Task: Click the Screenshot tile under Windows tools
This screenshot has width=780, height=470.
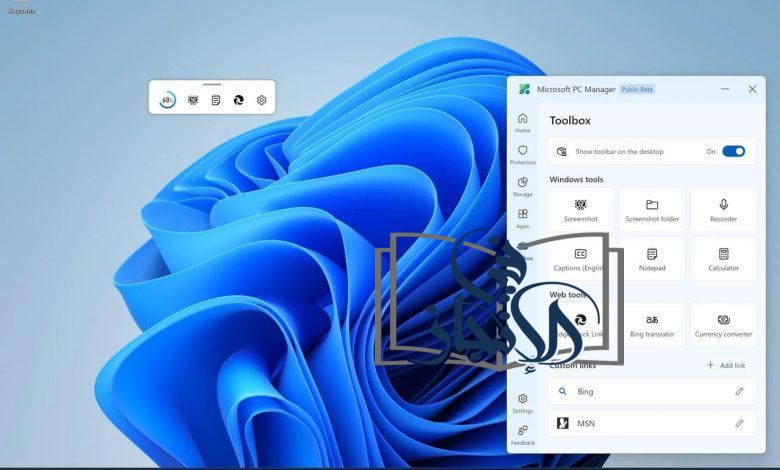Action: [x=581, y=210]
